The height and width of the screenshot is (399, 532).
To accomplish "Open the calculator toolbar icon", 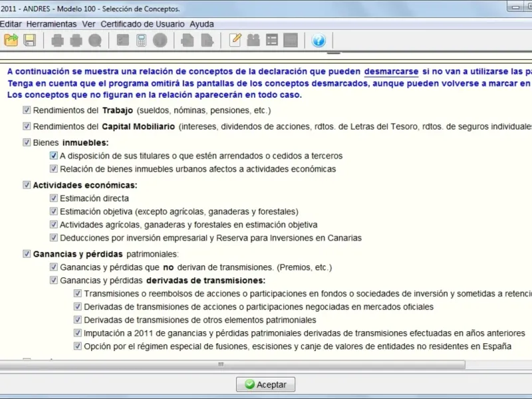I will (142, 41).
